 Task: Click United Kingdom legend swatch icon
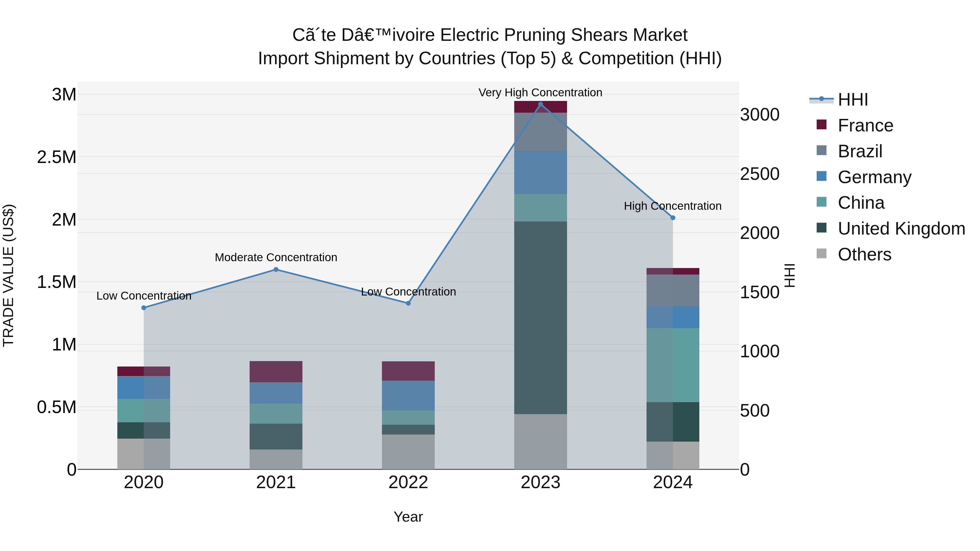coord(821,228)
